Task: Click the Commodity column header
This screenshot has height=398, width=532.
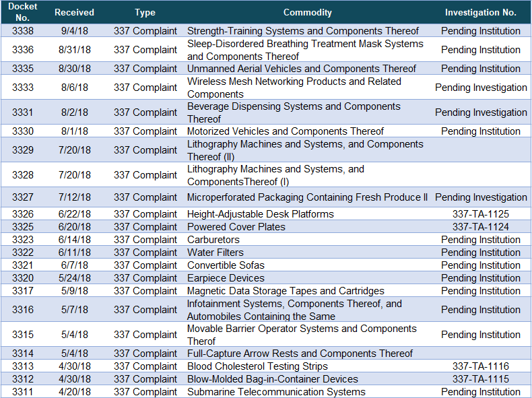Action: pos(307,12)
